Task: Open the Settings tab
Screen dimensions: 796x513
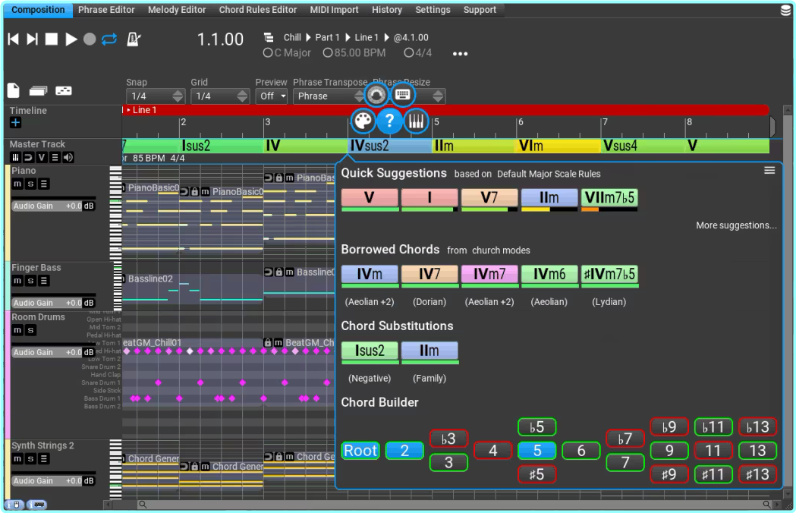Action: pyautogui.click(x=433, y=10)
